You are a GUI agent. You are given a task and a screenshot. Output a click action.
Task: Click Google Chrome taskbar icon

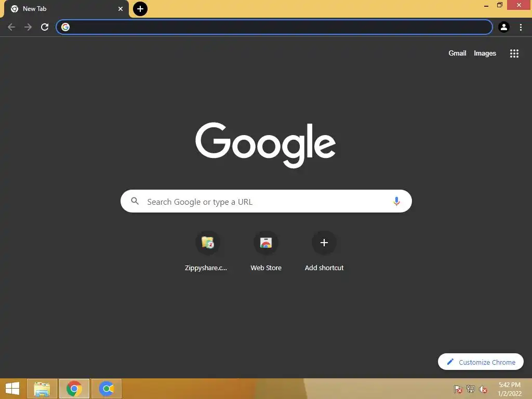(x=74, y=389)
